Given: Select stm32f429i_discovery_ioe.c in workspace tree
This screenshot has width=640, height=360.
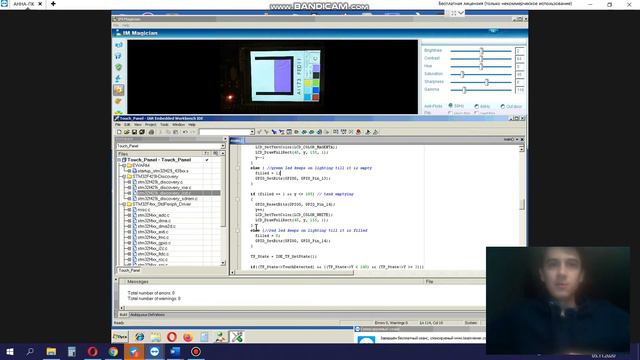Looking at the screenshot, I should 164,187.
